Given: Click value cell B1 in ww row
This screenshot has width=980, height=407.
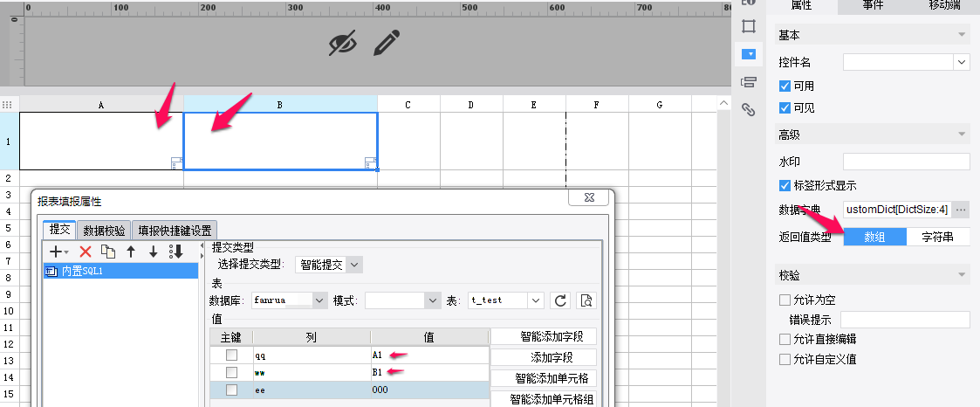Looking at the screenshot, I should [429, 372].
